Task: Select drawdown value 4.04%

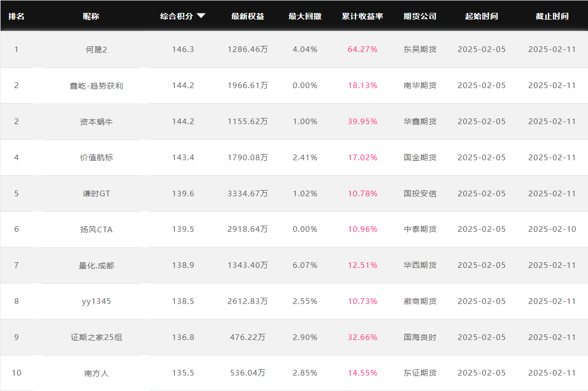Action: pos(305,49)
